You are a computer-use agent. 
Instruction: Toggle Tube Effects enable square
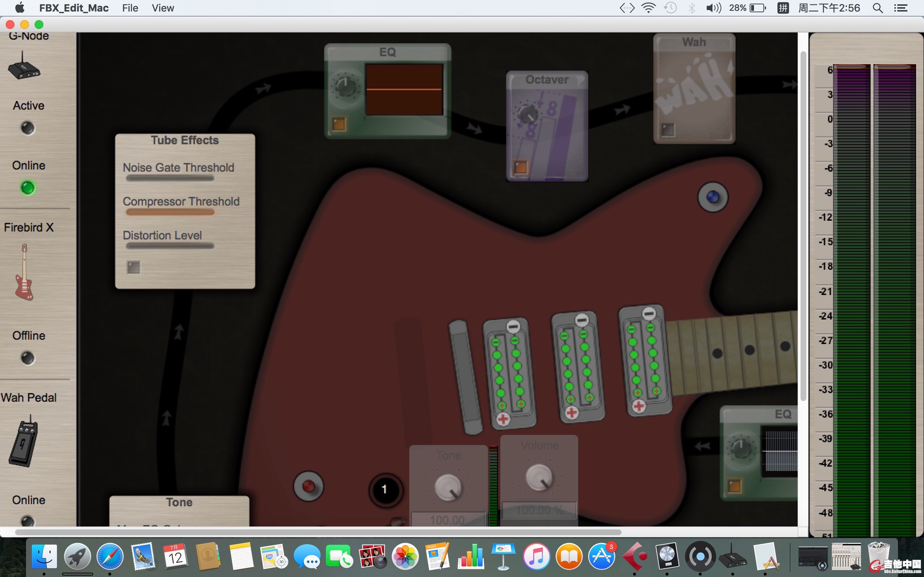click(x=133, y=267)
